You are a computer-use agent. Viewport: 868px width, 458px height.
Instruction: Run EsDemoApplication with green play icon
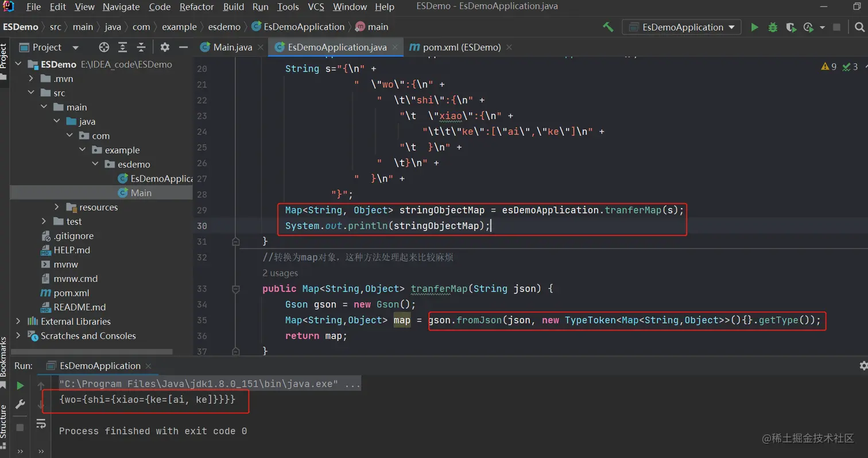tap(754, 27)
